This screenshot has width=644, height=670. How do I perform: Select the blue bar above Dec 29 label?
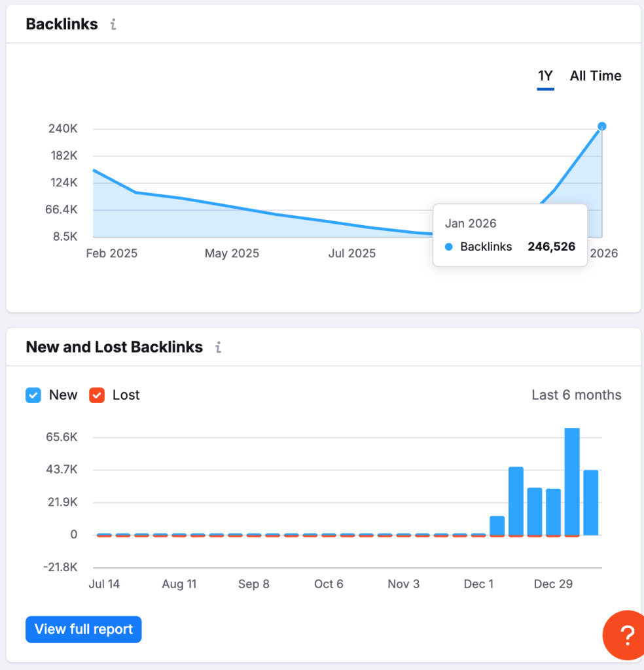(x=554, y=511)
